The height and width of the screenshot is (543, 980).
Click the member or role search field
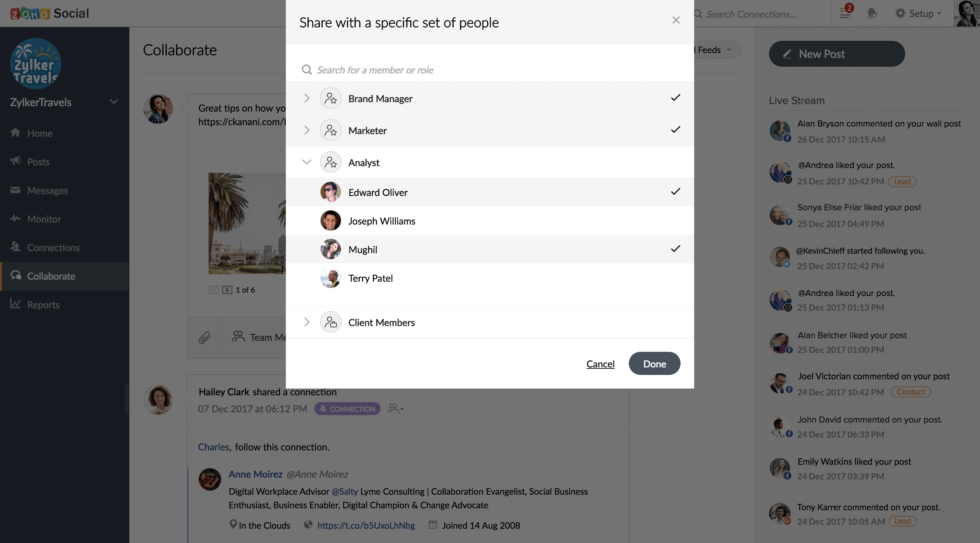(490, 70)
